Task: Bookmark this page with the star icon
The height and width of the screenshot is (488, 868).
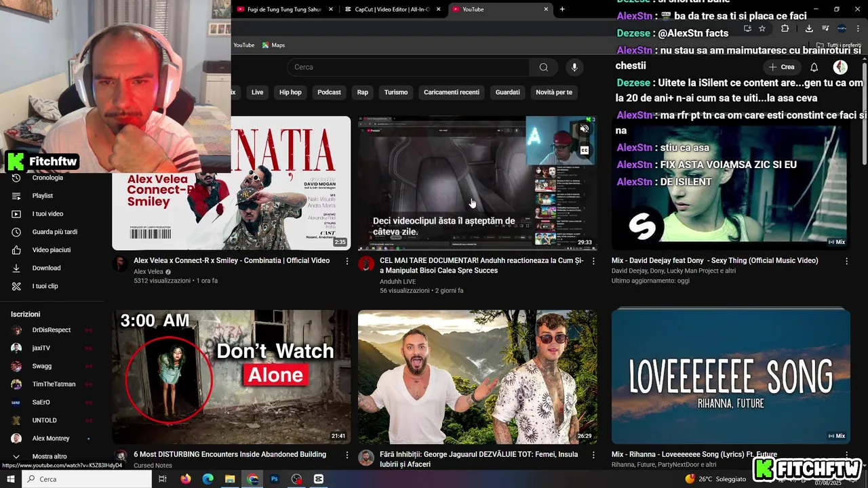Action: 762,28
